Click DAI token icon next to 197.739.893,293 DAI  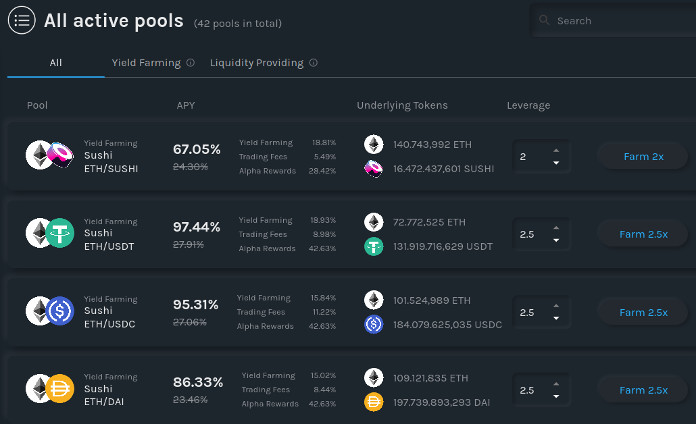tap(374, 402)
